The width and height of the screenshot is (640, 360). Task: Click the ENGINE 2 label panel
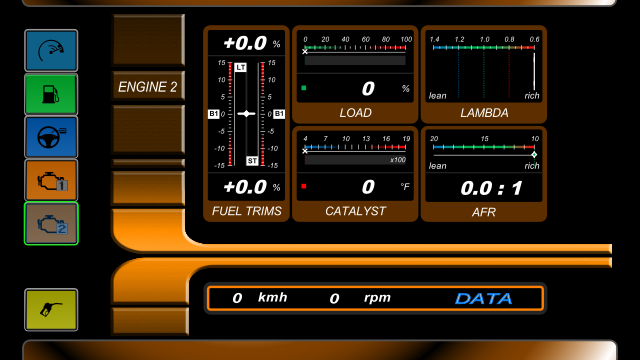148,87
